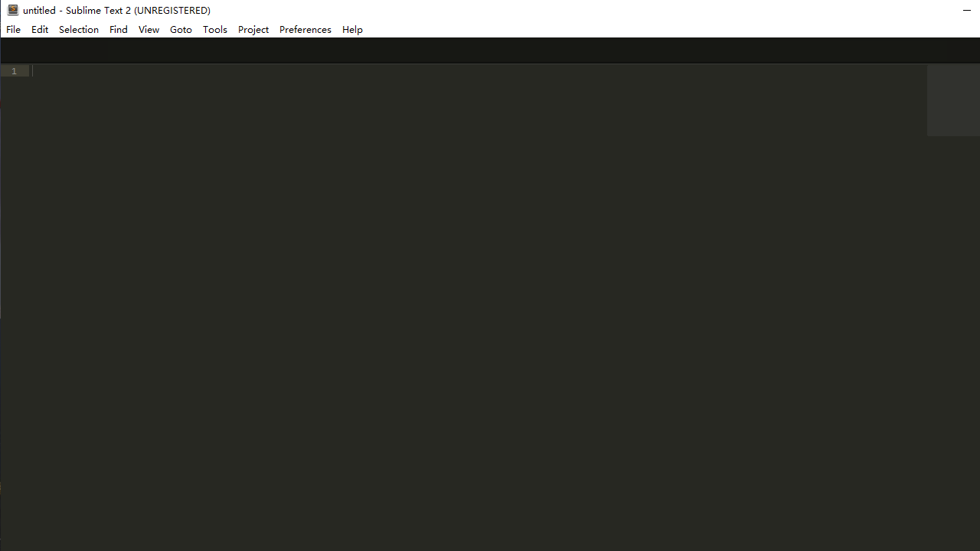Open the Goto menu
This screenshot has width=980, height=551.
pyautogui.click(x=181, y=29)
